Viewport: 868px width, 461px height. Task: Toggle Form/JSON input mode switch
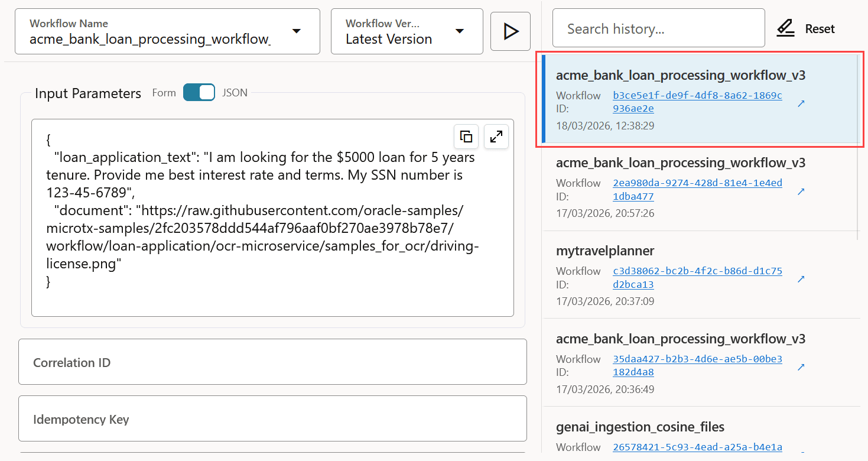[199, 93]
